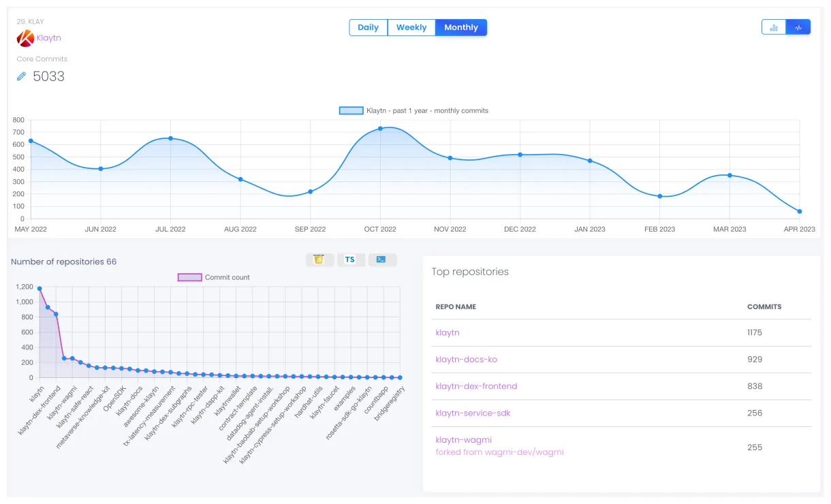
Task: Open the klaytn-service-sdk repository link
Action: click(x=473, y=413)
